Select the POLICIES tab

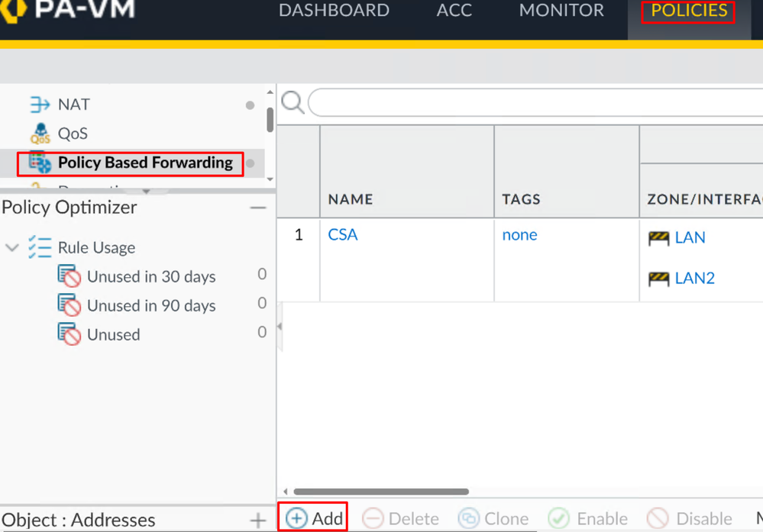(689, 10)
